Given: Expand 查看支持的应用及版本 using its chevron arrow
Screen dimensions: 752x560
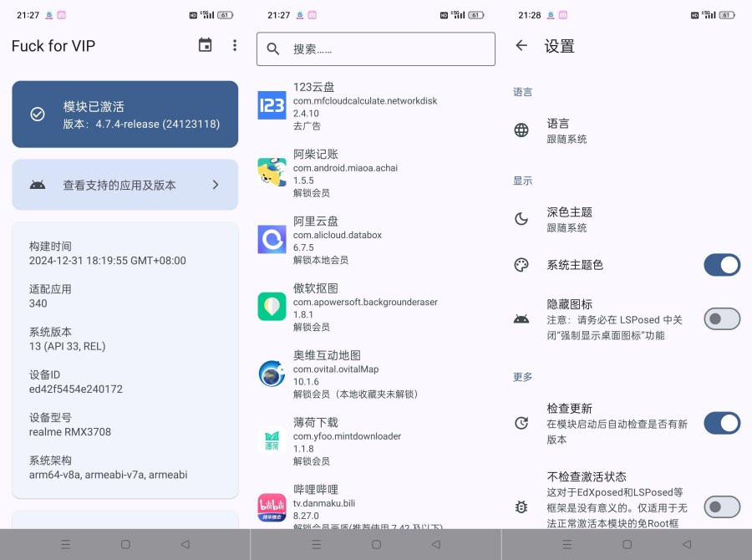Looking at the screenshot, I should (x=216, y=185).
